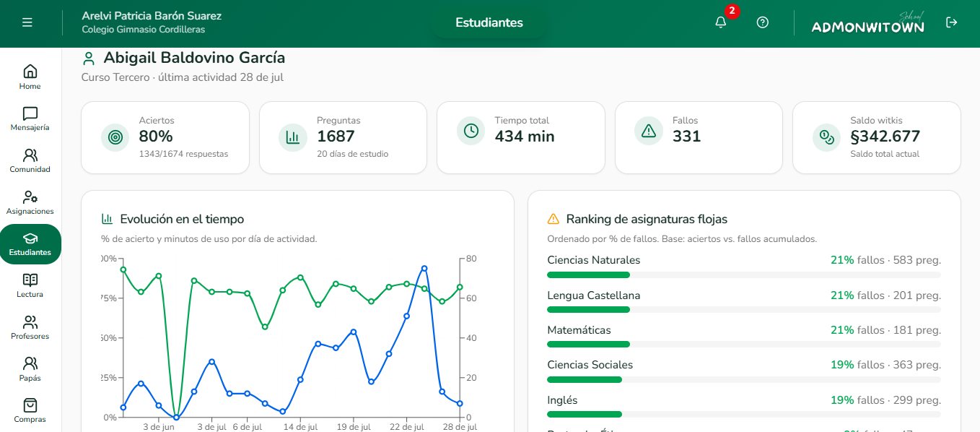This screenshot has width=980, height=432.
Task: Open Asignaciones section
Action: [x=30, y=203]
